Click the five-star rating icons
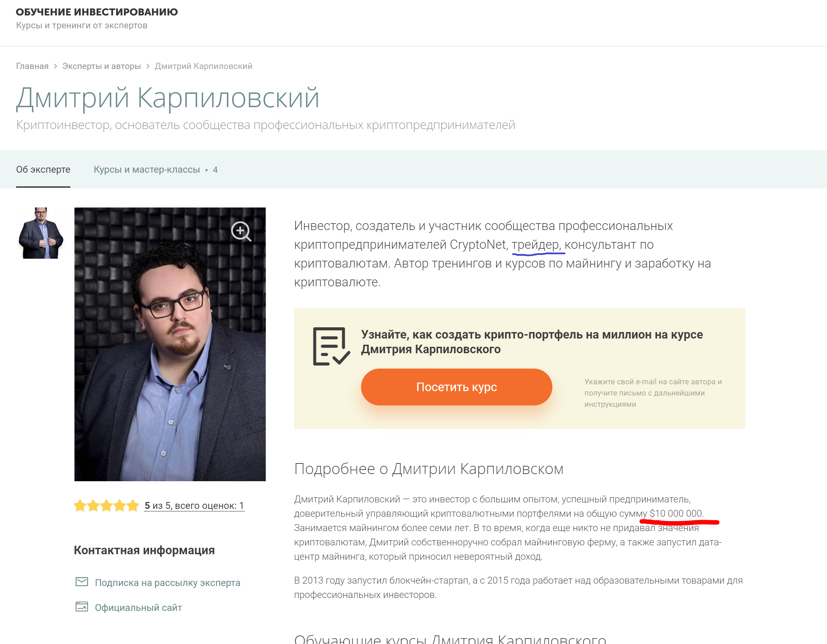 (x=106, y=505)
